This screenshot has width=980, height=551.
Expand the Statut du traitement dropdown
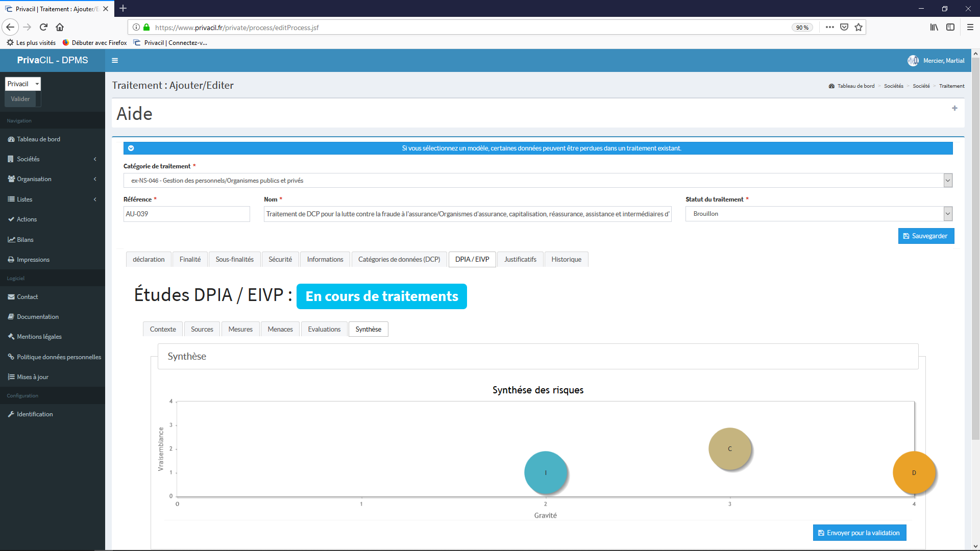point(948,213)
